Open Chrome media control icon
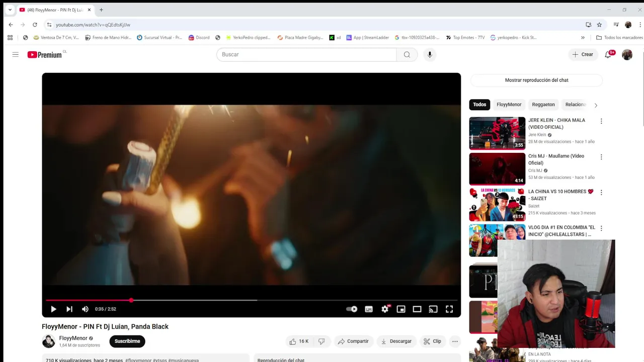 [x=616, y=25]
